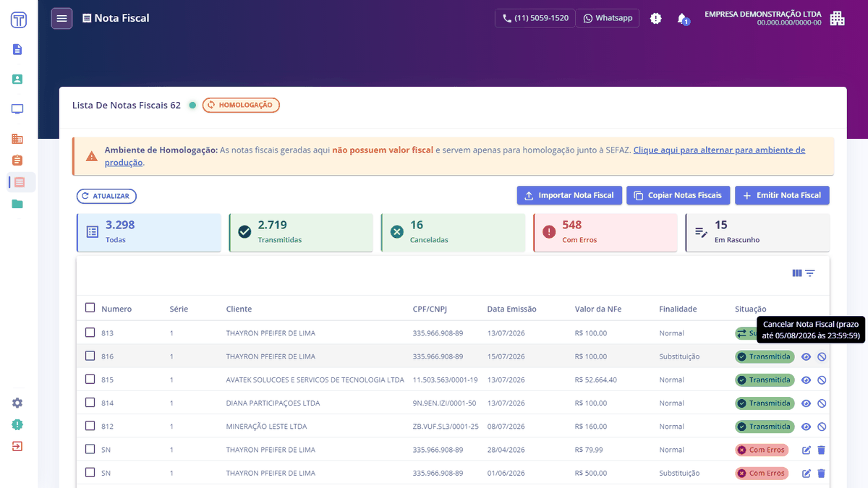Click the logout icon in sidebar
This screenshot has height=488, width=868.
(x=17, y=446)
